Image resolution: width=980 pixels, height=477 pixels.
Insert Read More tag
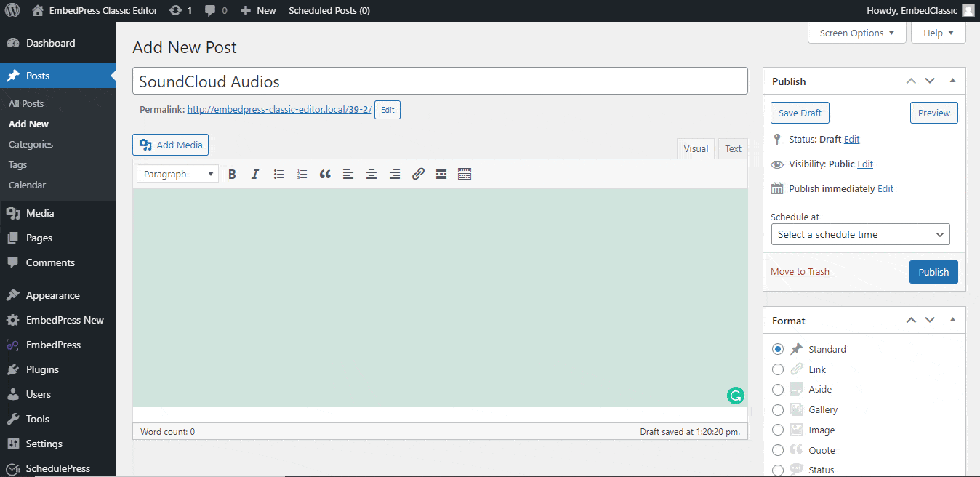point(441,174)
